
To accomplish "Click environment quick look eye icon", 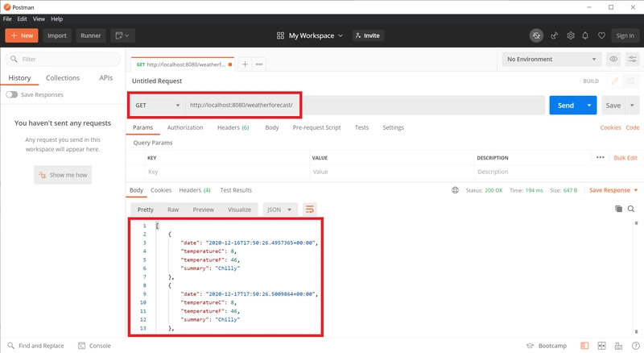I will tap(613, 60).
